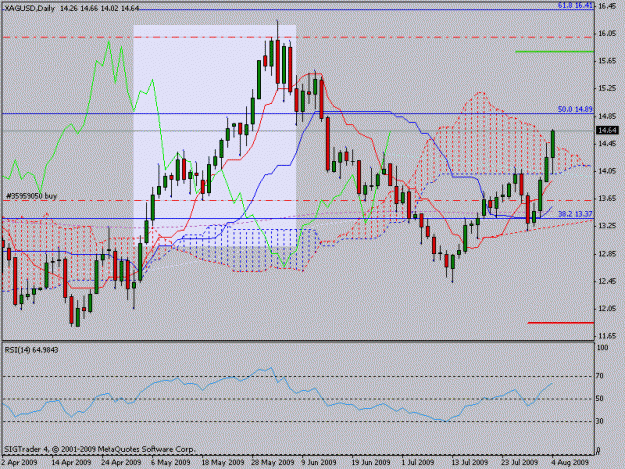Click the RSI 50 level label
The height and width of the screenshot is (469, 625).
600,398
